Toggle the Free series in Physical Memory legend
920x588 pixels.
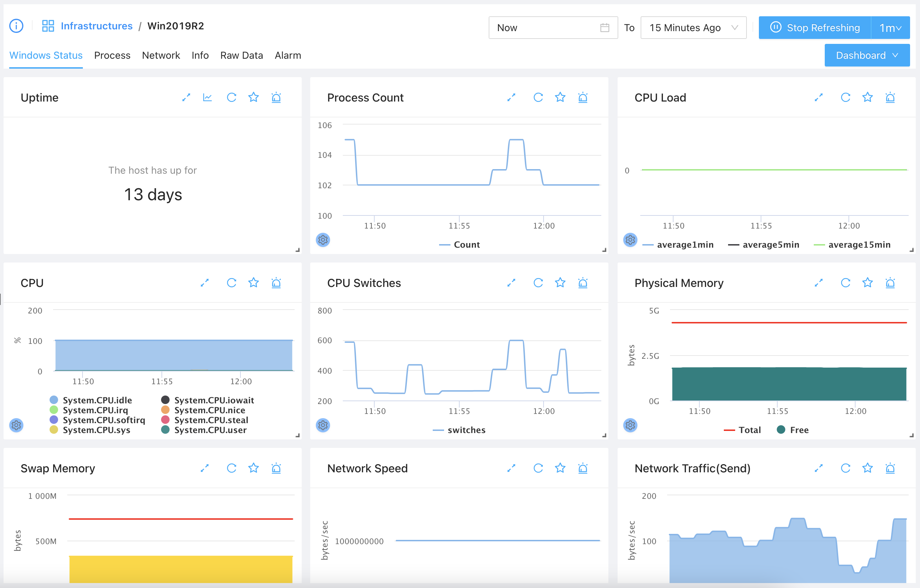click(799, 430)
